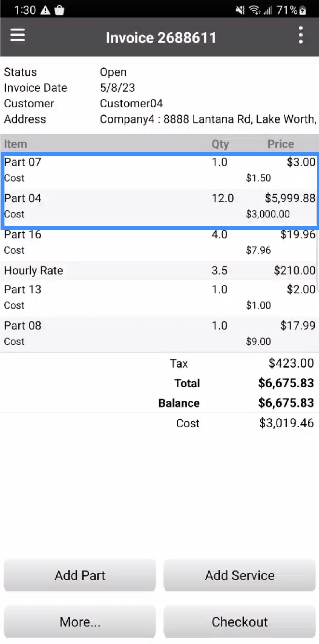Screen dimensions: 319x644
Task: Open the hamburger navigation menu
Action: 18,35
